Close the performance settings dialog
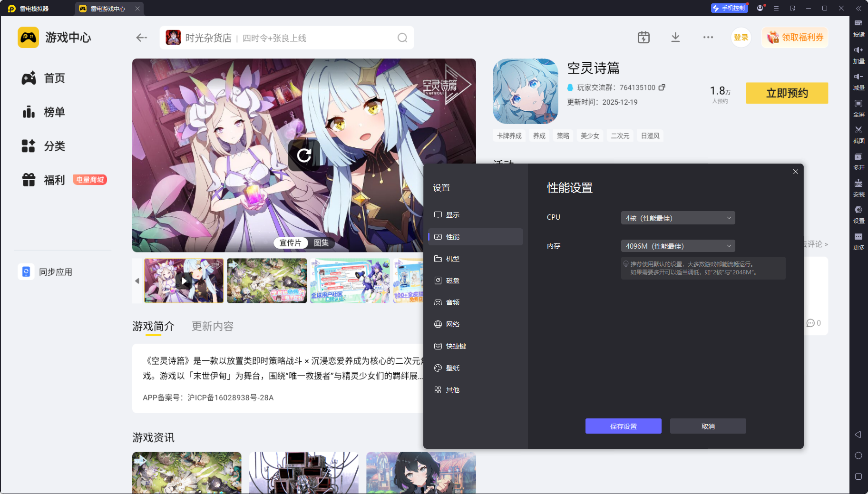The width and height of the screenshot is (868, 494). point(796,172)
